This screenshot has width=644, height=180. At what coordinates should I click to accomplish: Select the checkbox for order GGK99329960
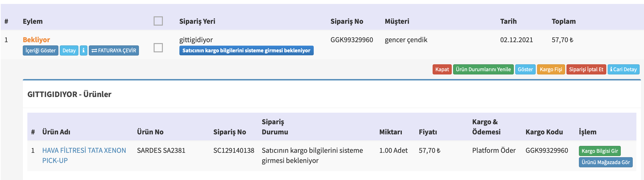coord(158,47)
